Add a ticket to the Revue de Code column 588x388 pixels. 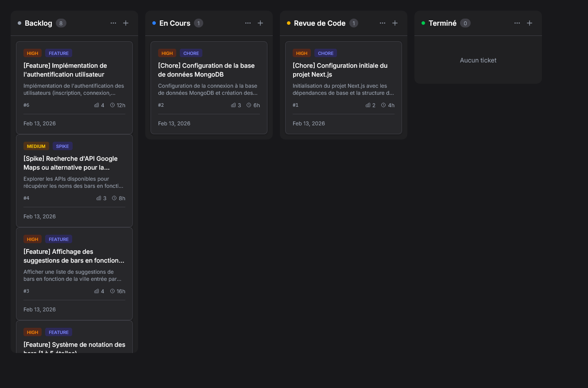pos(395,23)
